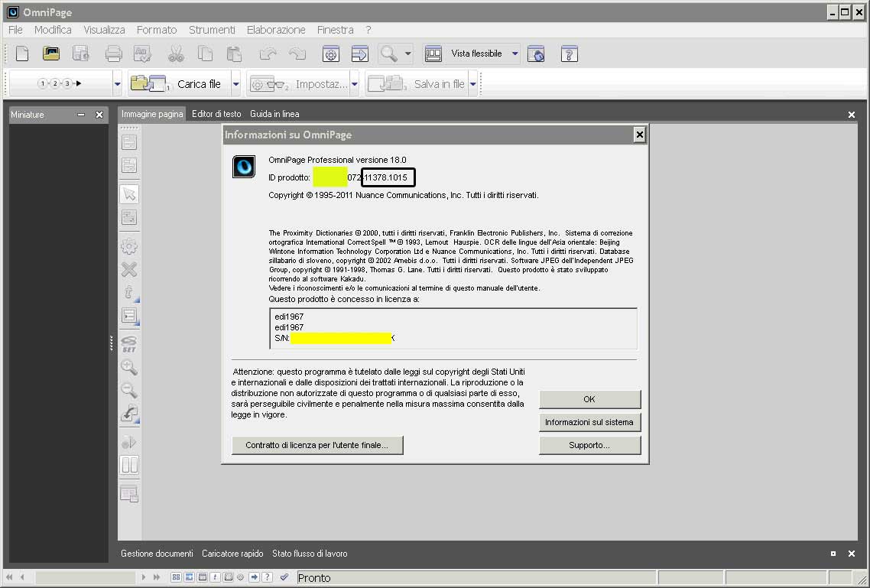
Task: Click the X delete icon in the image toolbar
Action: 129,270
